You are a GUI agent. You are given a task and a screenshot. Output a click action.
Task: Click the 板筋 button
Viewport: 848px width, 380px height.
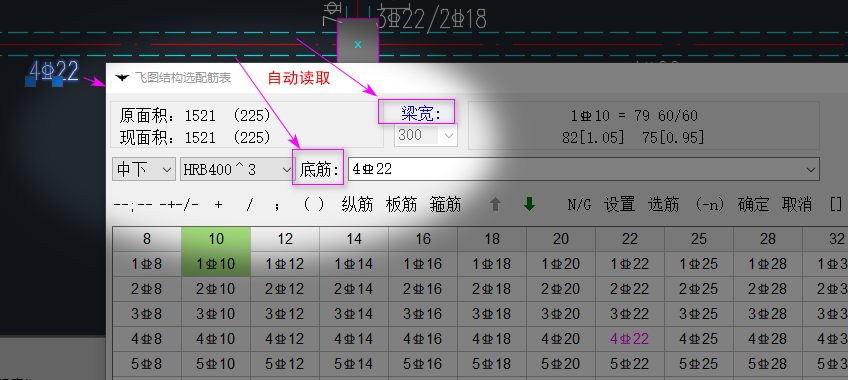pos(401,204)
